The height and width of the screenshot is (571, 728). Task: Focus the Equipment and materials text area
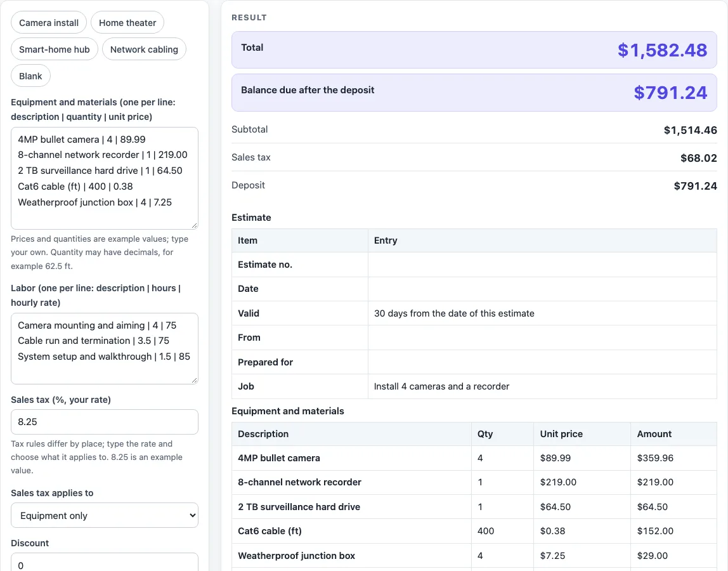click(105, 178)
